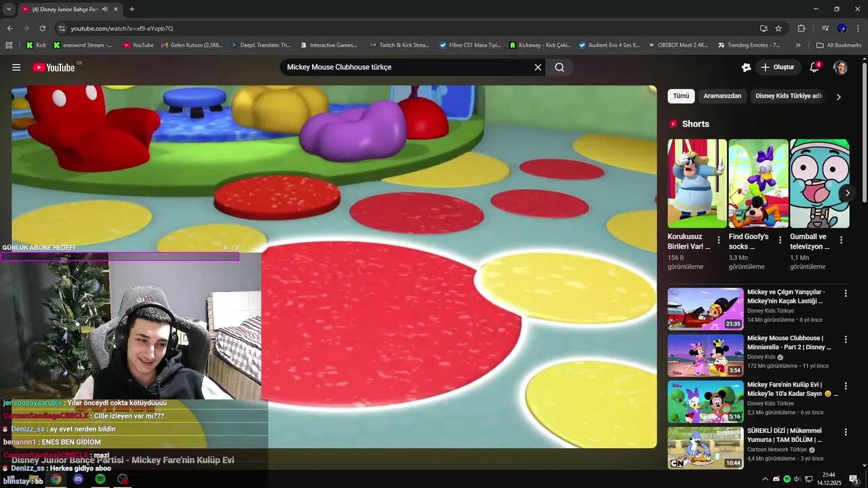Screen dimensions: 868x488
Task: Expand hidden bookmarks with double chevron
Action: pos(798,45)
